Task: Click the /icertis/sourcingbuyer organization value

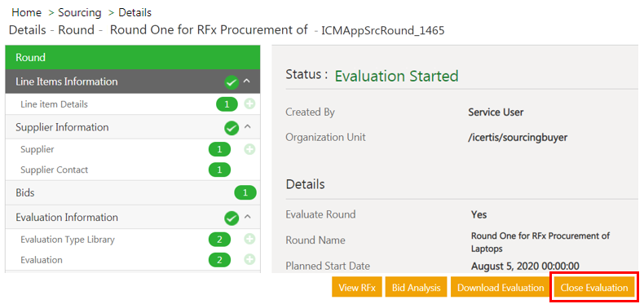Action: click(x=518, y=137)
